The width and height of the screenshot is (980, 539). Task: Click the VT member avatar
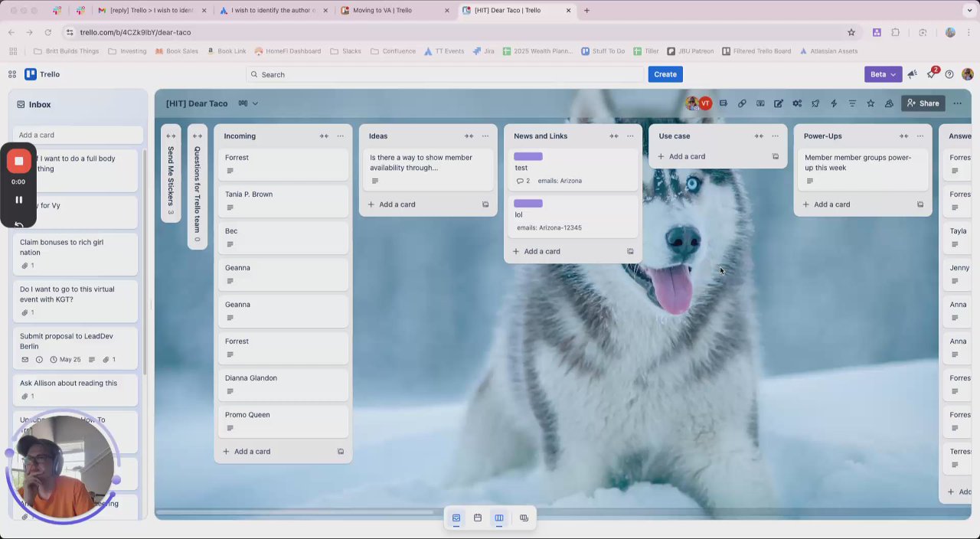pyautogui.click(x=705, y=103)
